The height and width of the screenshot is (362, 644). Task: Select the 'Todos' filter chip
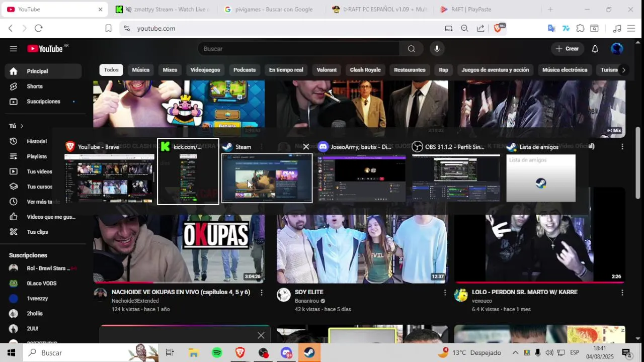111,70
